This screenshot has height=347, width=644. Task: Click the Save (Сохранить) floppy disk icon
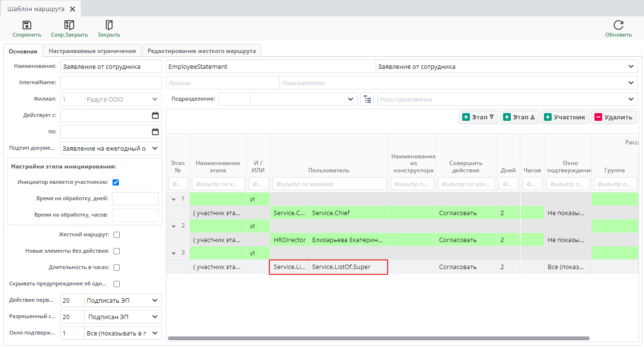point(27,26)
